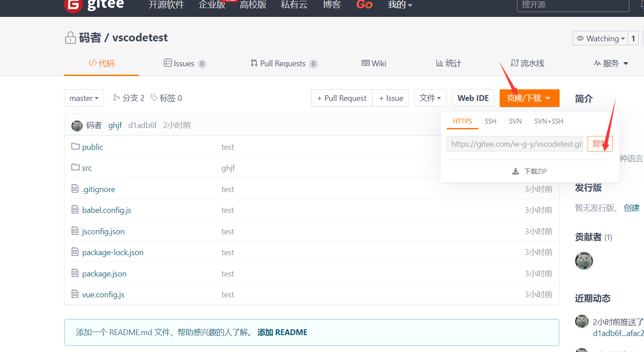Click the 创建 release link
Viewport: 644px width, 352px height.
pyautogui.click(x=632, y=208)
